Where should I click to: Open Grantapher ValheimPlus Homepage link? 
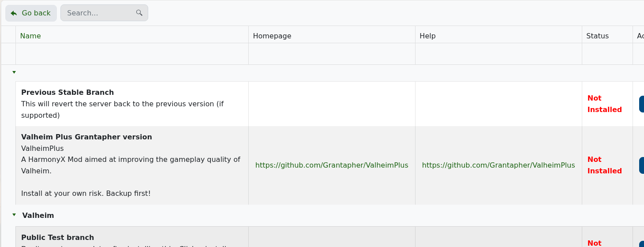tap(332, 165)
